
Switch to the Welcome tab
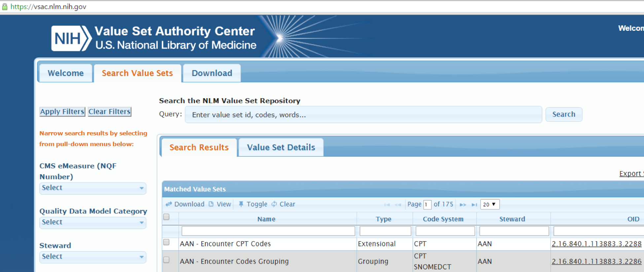pos(66,73)
